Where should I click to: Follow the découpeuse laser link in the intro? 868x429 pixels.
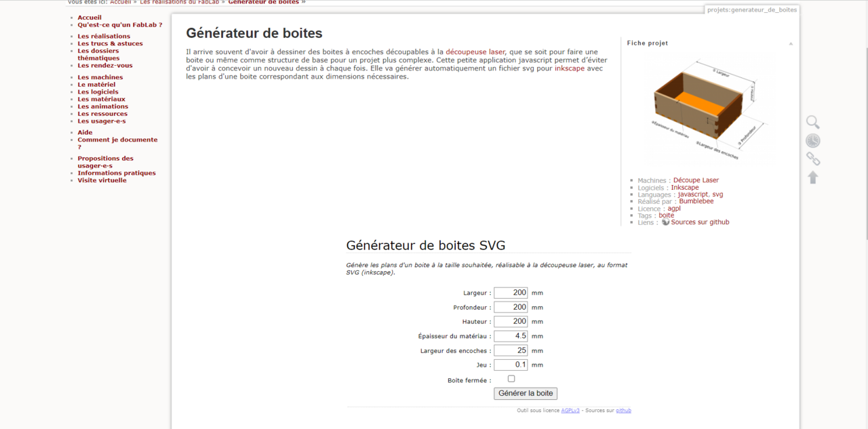475,52
